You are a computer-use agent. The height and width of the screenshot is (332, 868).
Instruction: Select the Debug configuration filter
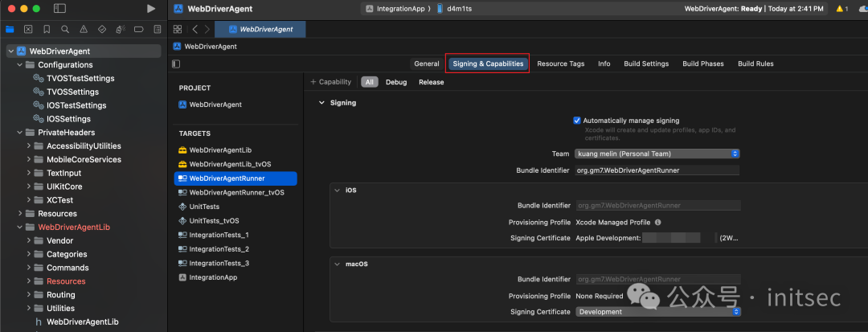[396, 82]
